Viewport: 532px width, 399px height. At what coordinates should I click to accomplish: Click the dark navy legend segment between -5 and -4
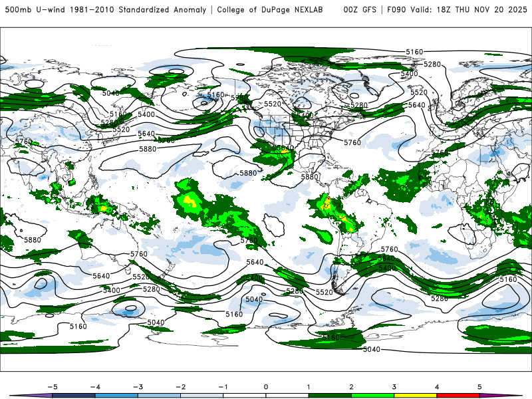point(74,396)
